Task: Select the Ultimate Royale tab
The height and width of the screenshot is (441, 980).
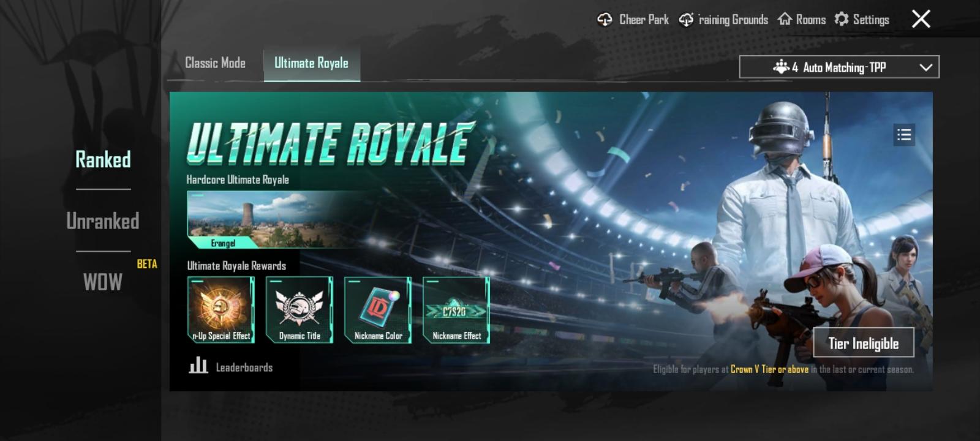Action: [312, 64]
